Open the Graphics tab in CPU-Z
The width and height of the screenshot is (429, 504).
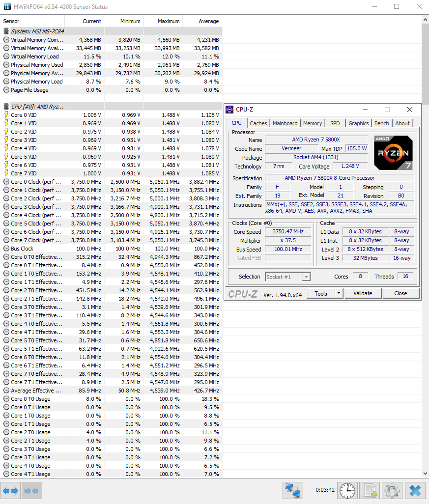[x=359, y=123]
